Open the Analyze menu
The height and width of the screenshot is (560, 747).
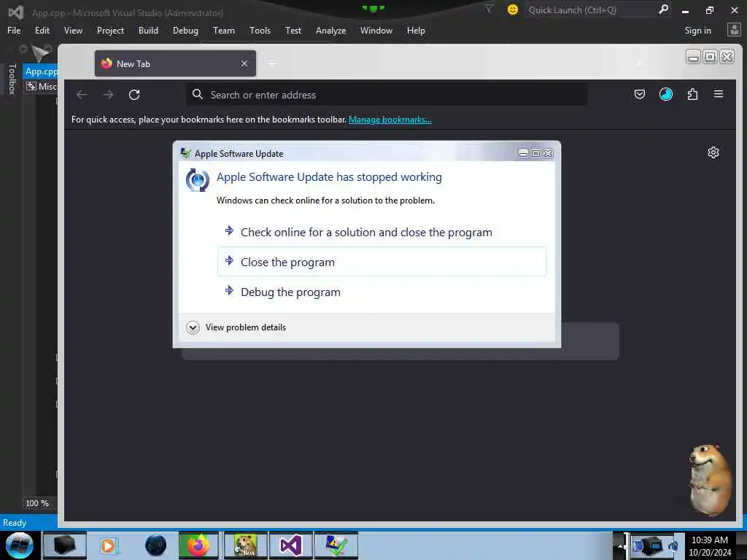point(330,31)
